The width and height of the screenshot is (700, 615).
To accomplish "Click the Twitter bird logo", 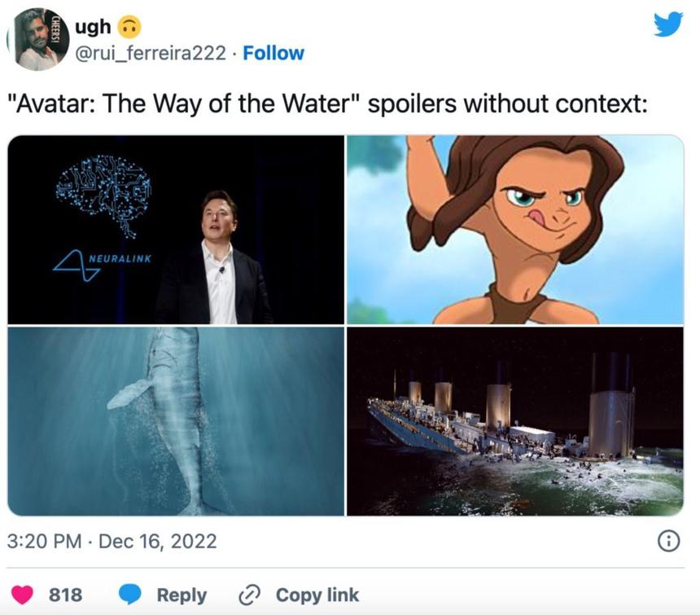I will click(668, 25).
